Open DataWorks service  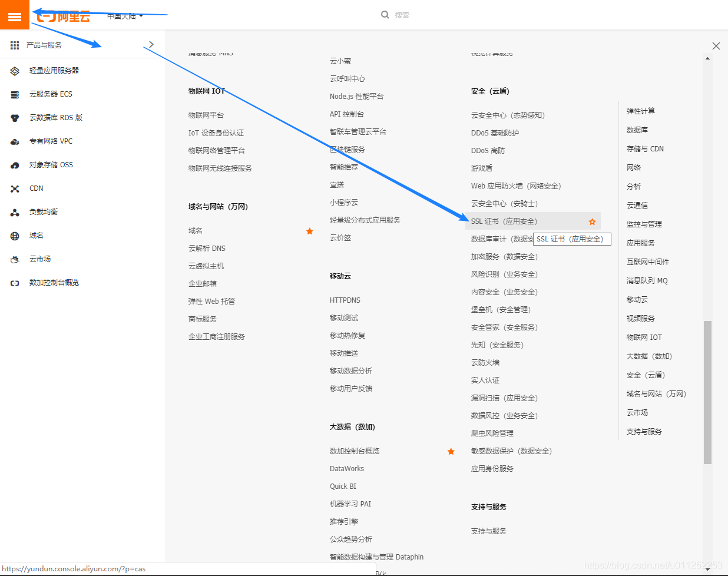[x=347, y=469]
